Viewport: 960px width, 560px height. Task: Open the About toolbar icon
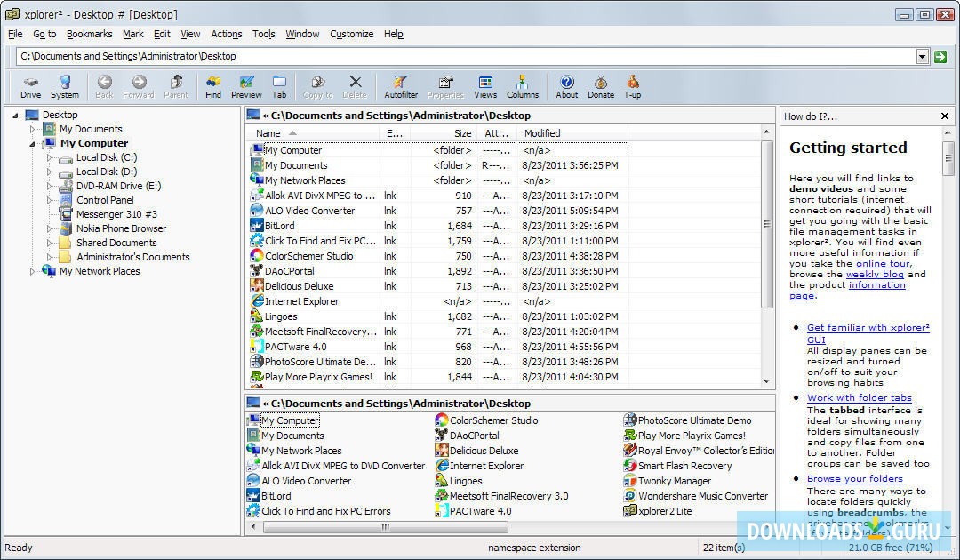coord(567,86)
